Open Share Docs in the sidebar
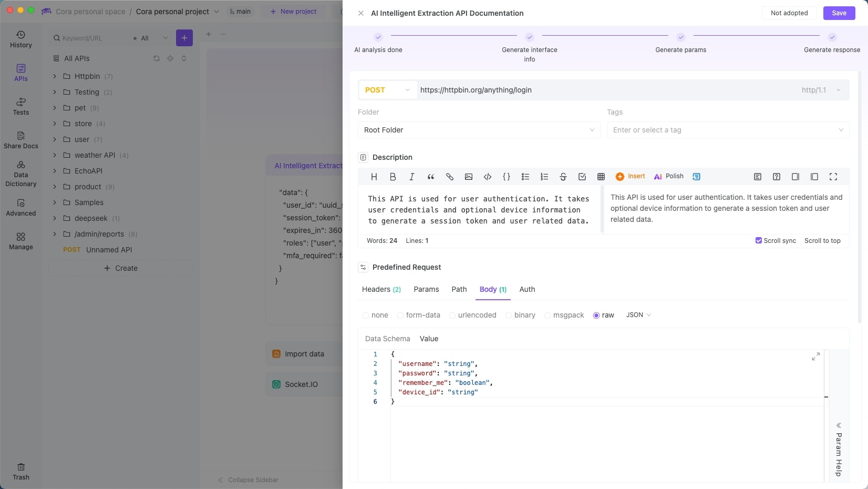The image size is (868, 489). click(x=21, y=140)
